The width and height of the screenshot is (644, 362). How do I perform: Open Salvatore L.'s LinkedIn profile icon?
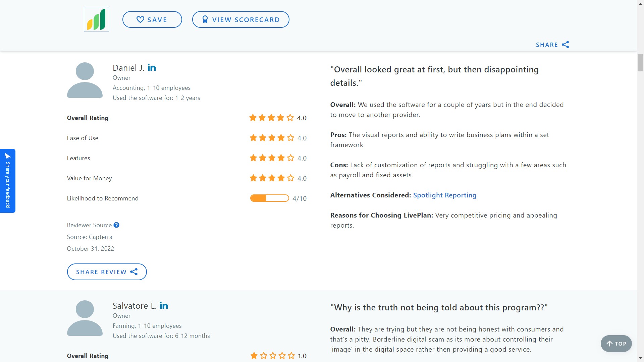pyautogui.click(x=164, y=306)
